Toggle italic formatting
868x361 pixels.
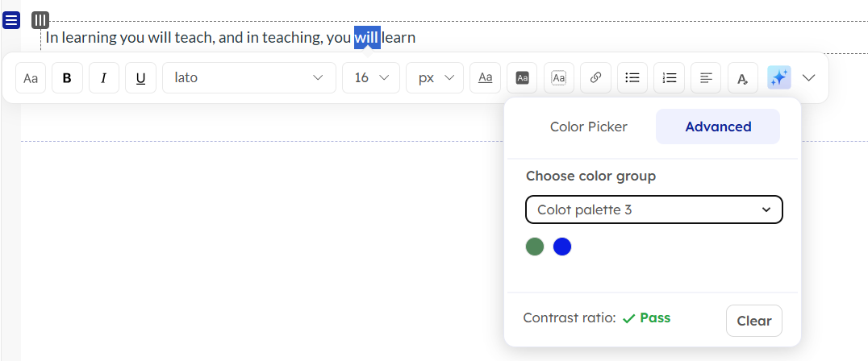point(104,78)
